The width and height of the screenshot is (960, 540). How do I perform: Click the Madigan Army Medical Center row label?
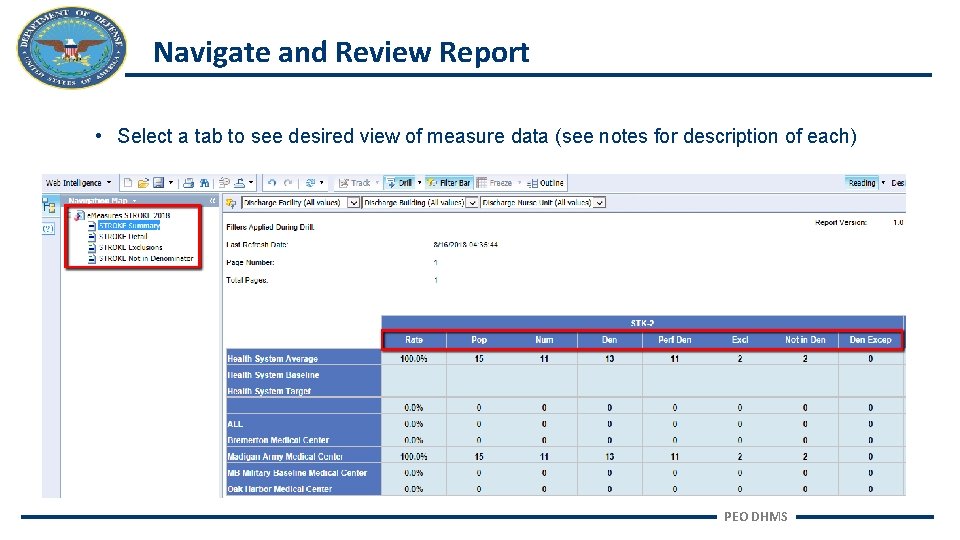click(x=304, y=457)
